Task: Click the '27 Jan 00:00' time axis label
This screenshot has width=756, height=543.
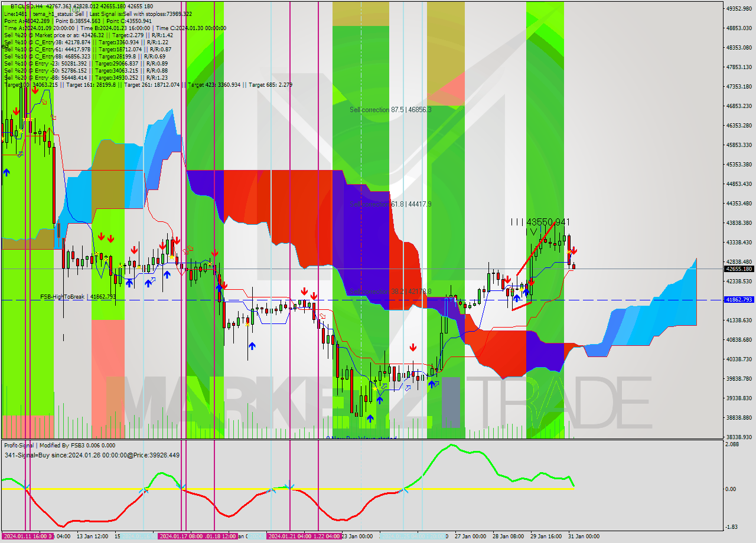Action: point(470,537)
